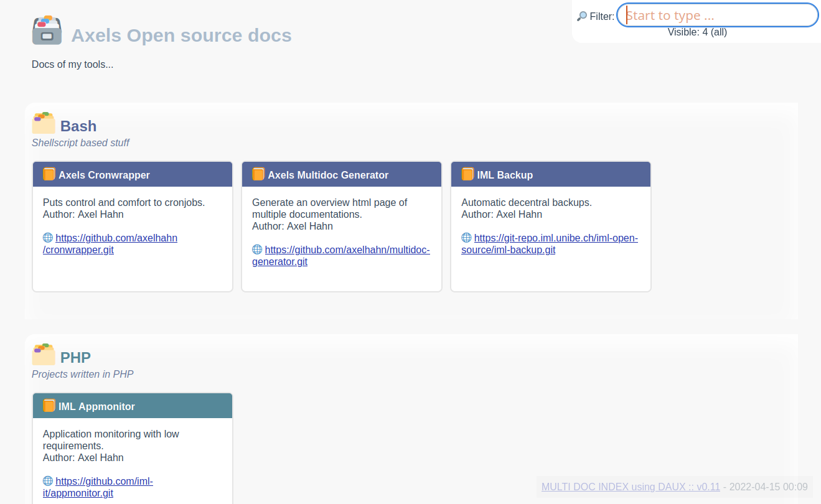Click the Axels Open source docs heading

tap(181, 35)
